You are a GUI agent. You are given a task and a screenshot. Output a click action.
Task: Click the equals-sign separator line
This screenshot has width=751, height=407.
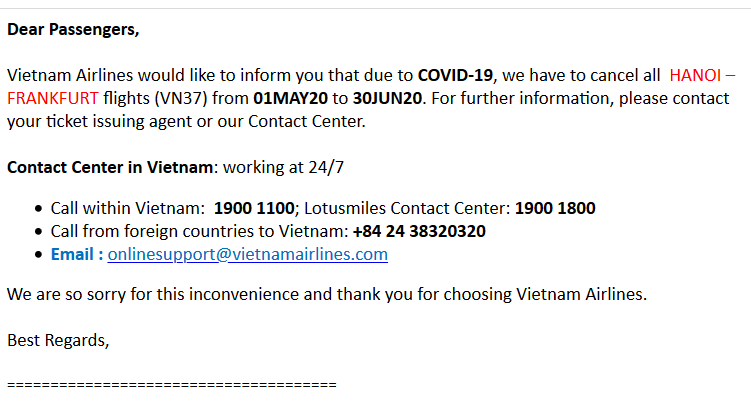tap(172, 384)
